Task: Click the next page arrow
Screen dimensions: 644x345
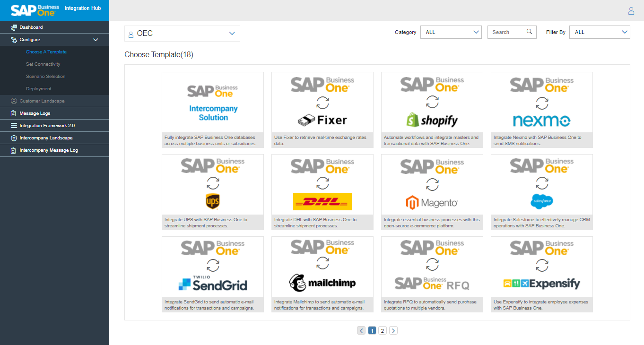Action: pos(393,330)
